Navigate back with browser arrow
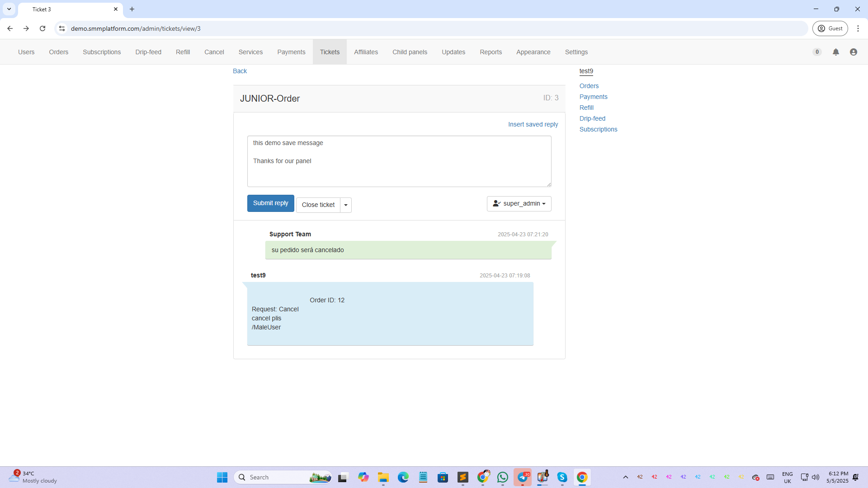 (x=10, y=28)
